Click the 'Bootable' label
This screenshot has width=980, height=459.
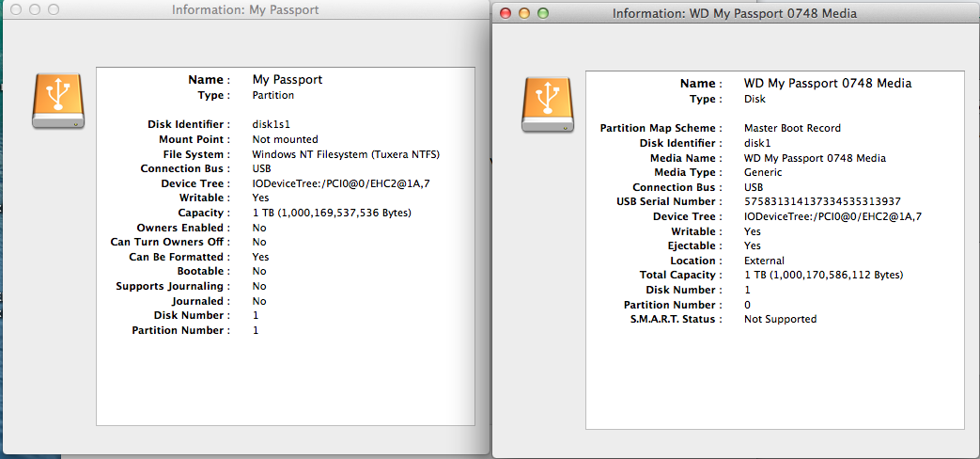click(204, 272)
